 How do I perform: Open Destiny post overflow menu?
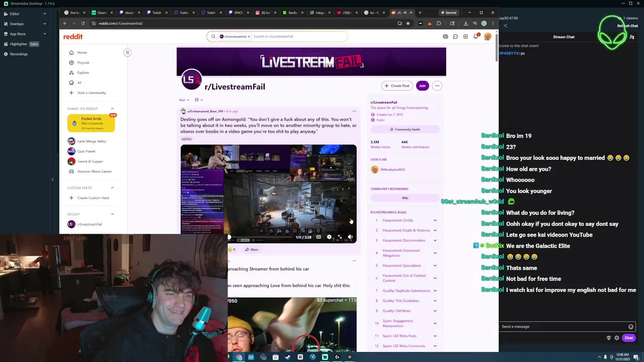(x=354, y=111)
